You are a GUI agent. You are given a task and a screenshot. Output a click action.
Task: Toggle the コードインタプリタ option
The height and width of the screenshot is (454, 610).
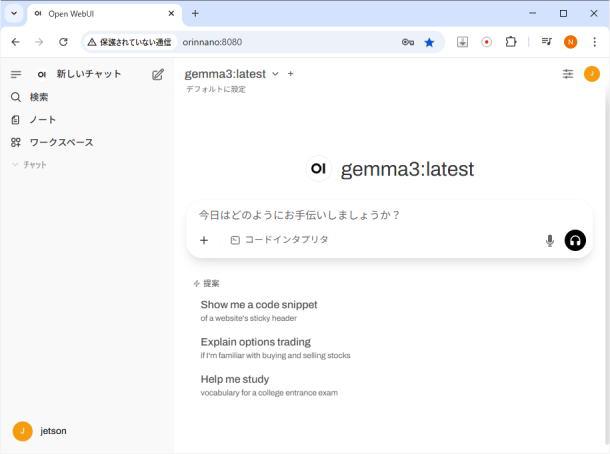pos(279,240)
